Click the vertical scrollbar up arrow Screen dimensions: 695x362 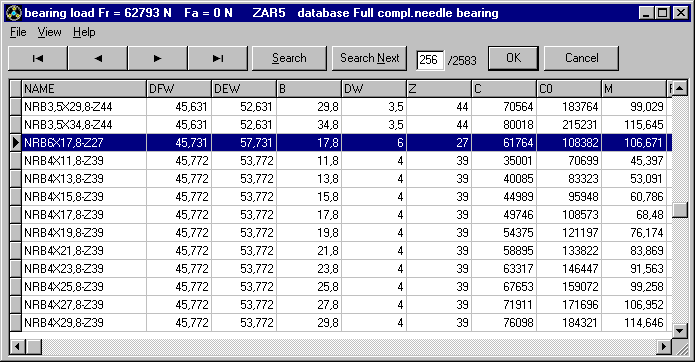coord(680,88)
